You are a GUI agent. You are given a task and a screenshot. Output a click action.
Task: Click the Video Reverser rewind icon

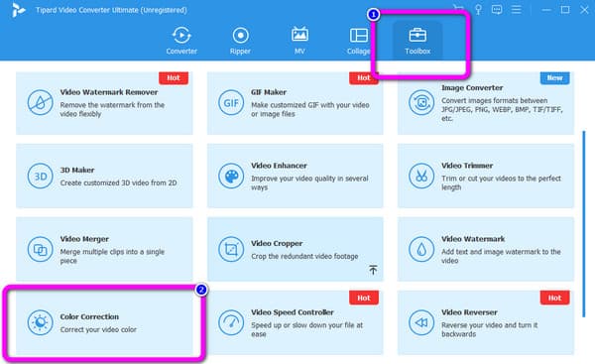pos(421,322)
